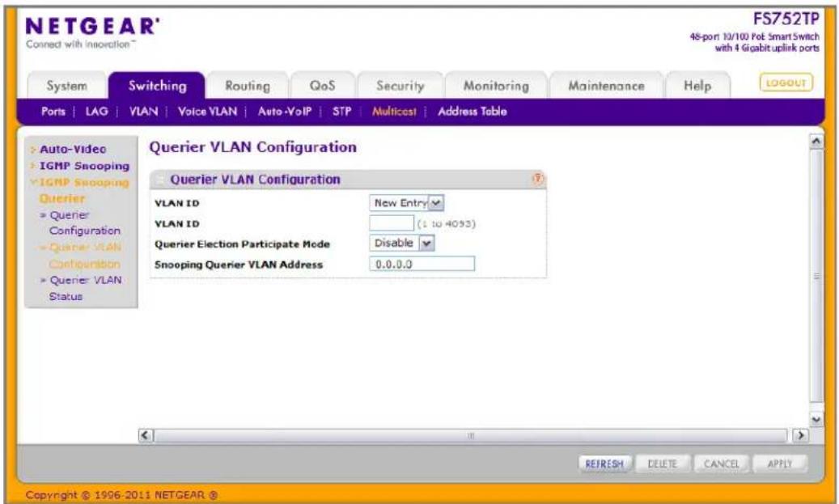This screenshot has width=839, height=504.
Task: Click the REFRESH button
Action: click(604, 464)
